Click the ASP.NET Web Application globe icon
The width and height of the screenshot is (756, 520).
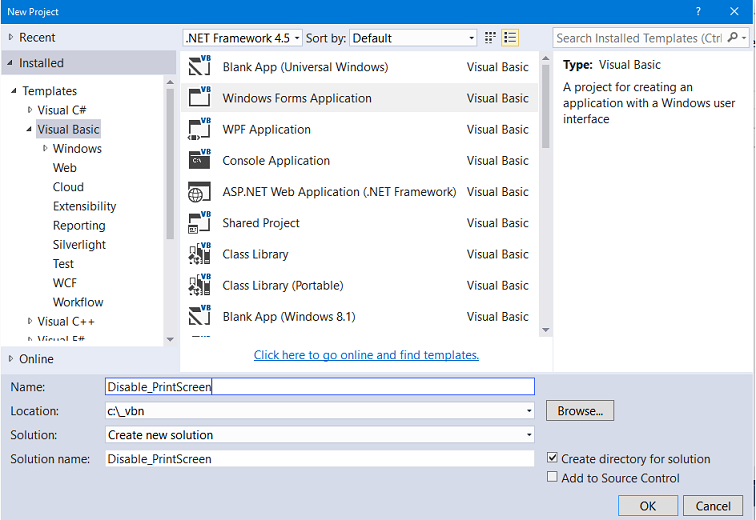(199, 192)
